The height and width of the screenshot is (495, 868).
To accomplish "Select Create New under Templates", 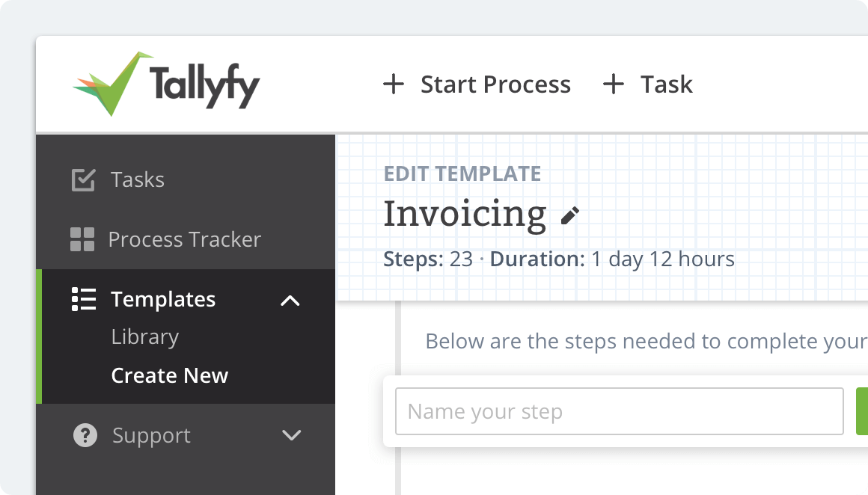I will (x=169, y=375).
